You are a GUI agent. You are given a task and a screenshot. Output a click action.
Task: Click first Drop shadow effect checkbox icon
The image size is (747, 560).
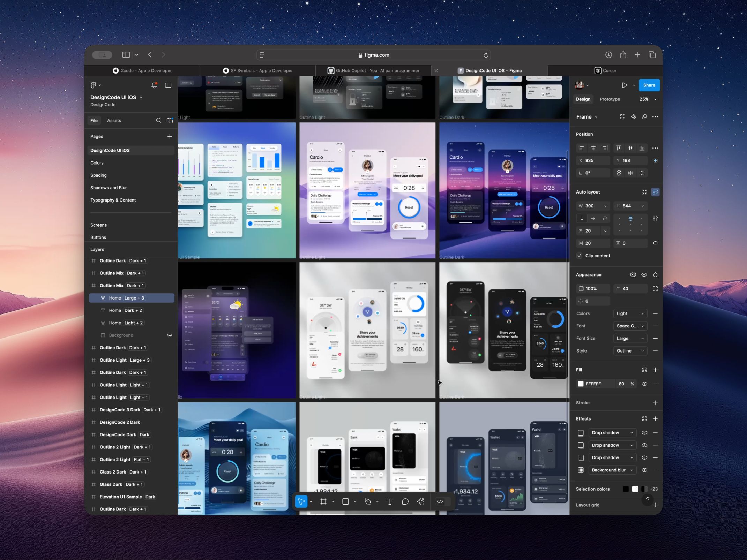click(581, 433)
